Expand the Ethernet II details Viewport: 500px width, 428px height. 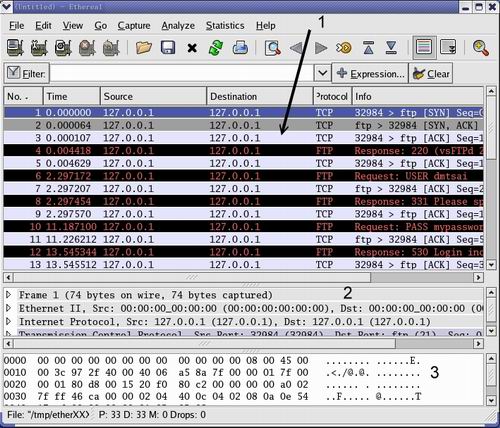coord(9,308)
